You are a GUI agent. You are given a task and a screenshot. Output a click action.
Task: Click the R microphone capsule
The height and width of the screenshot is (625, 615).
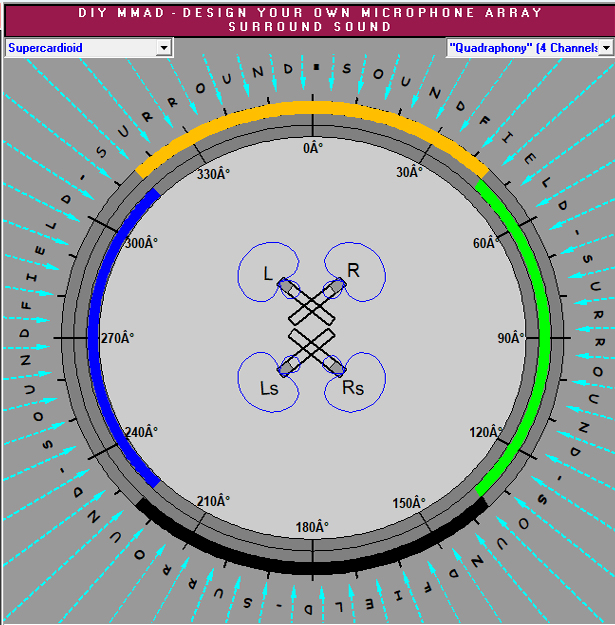point(336,289)
